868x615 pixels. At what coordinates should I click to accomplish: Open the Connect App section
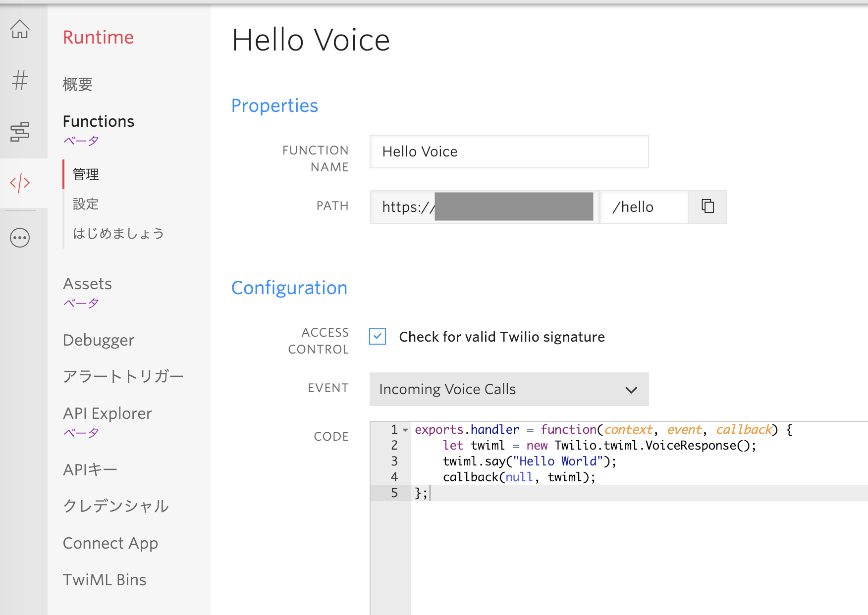[x=110, y=543]
